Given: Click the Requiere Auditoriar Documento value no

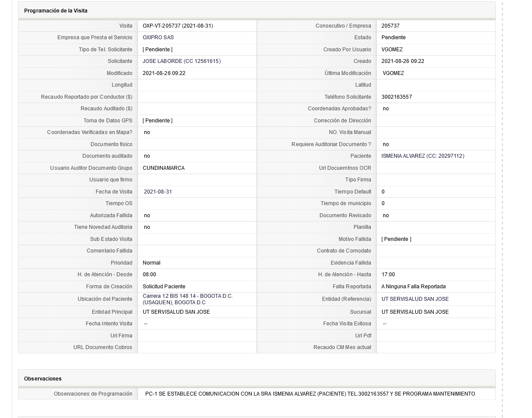Looking at the screenshot, I should pyautogui.click(x=386, y=144).
